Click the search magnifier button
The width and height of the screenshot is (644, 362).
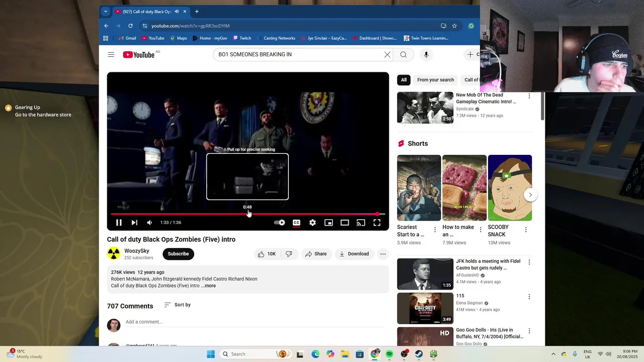404,54
